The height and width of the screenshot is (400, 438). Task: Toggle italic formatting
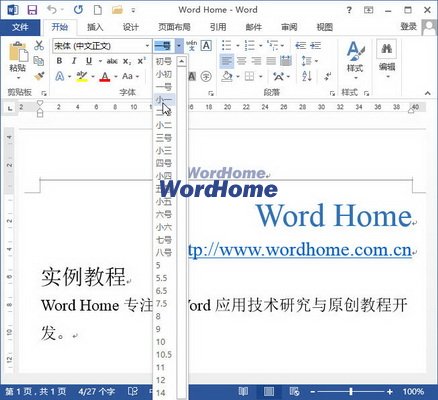pos(74,61)
